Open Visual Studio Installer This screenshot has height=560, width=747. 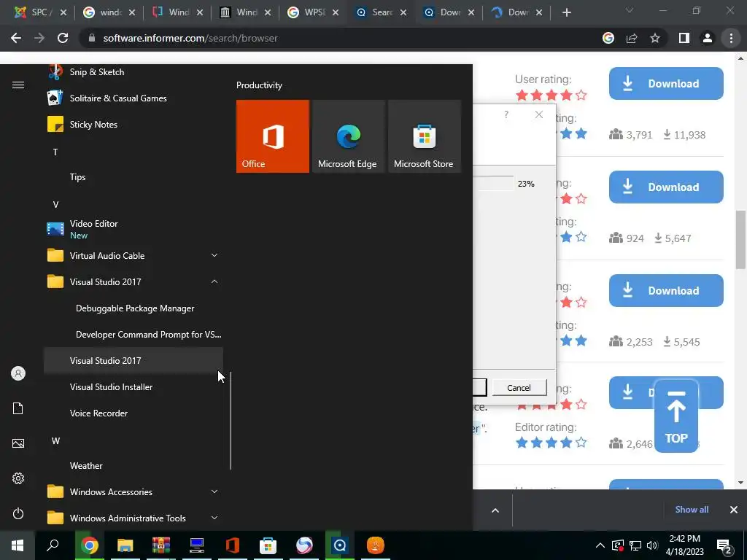click(x=133, y=386)
